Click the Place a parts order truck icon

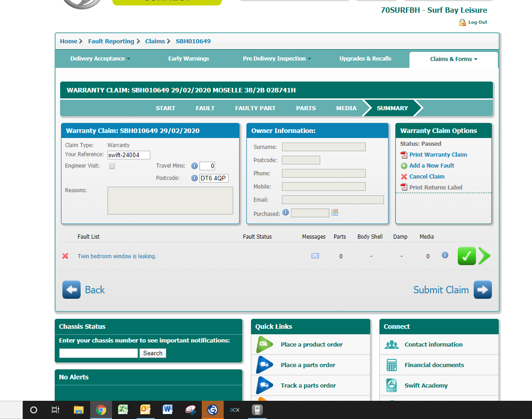point(265,365)
